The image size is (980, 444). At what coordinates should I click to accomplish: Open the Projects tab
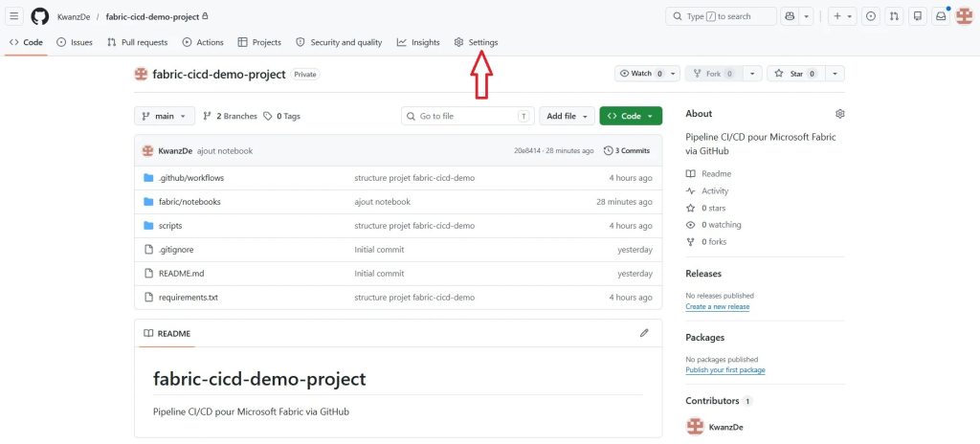(x=259, y=42)
